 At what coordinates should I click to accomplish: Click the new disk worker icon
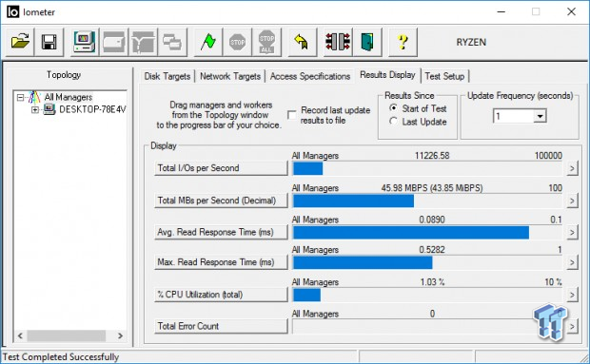[x=113, y=42]
